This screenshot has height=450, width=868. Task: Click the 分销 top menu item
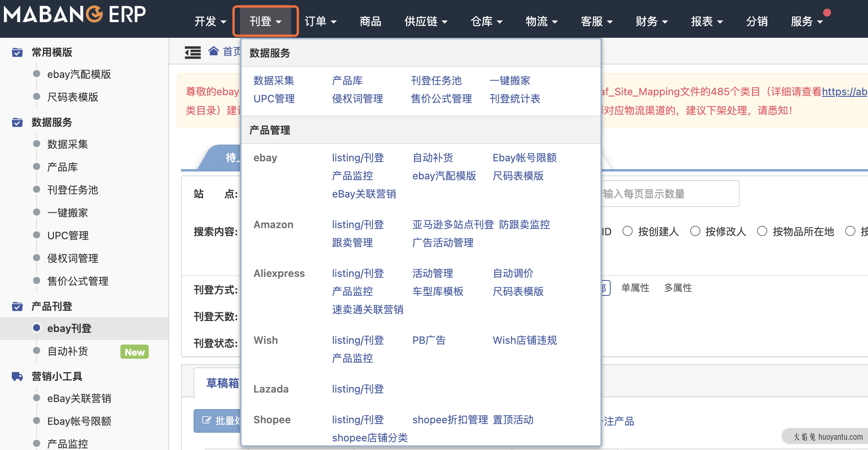[757, 22]
